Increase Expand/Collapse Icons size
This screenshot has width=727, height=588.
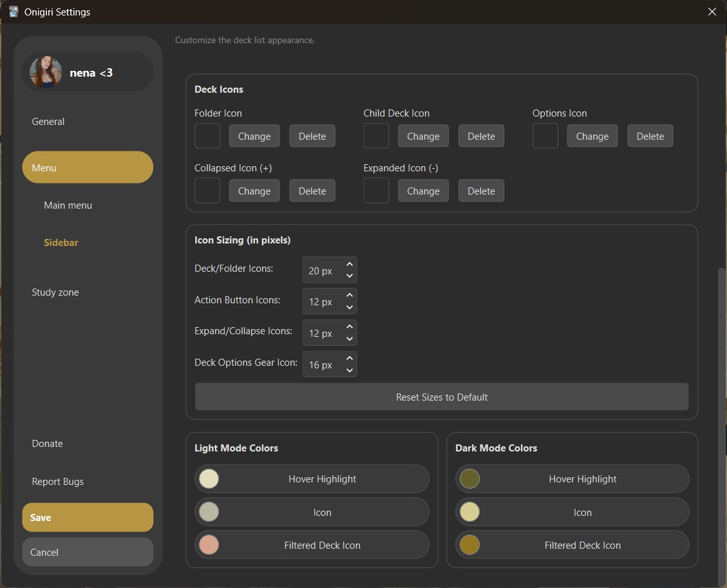(x=350, y=327)
